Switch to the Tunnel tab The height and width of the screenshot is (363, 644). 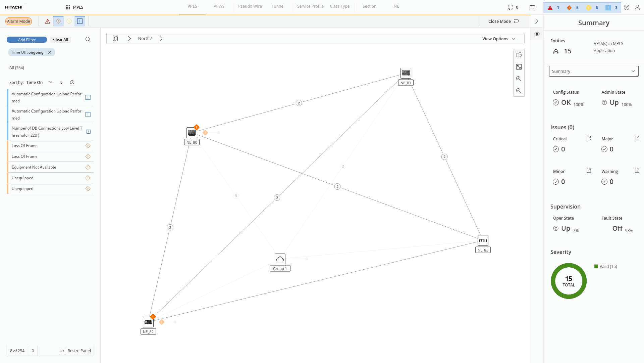point(278,6)
